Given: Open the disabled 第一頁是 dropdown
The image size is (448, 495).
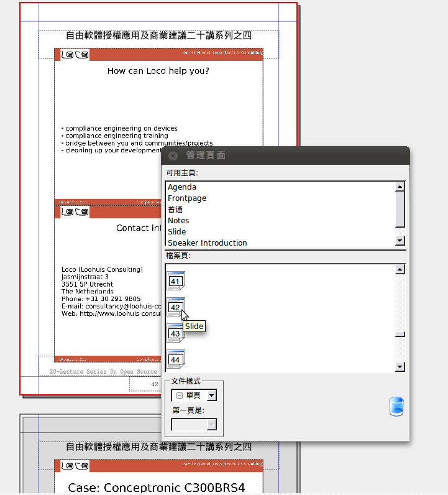Looking at the screenshot, I should (x=194, y=425).
